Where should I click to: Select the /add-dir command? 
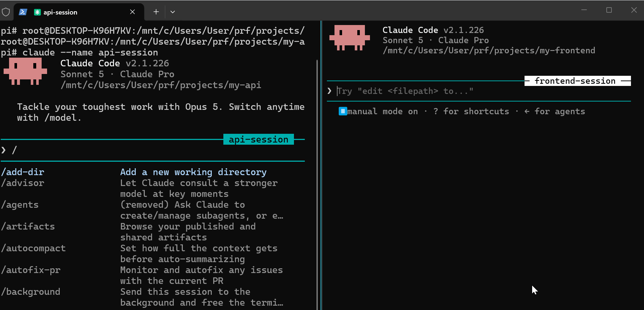22,172
